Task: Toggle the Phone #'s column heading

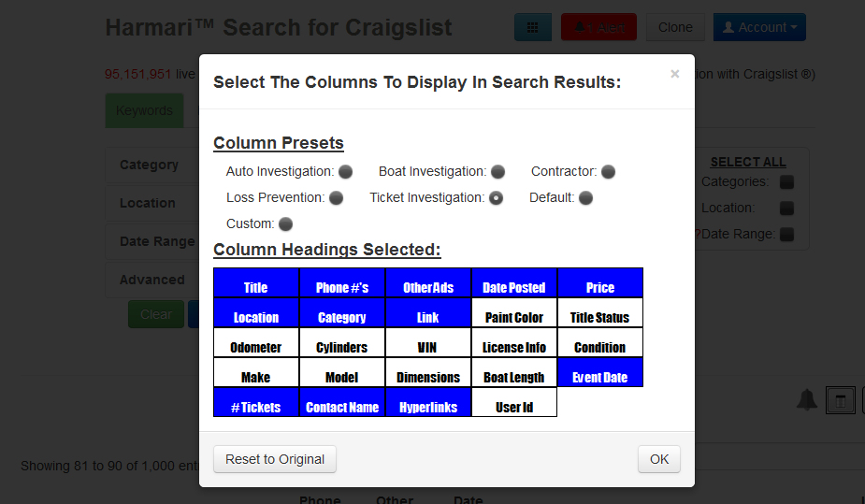Action: [x=342, y=283]
